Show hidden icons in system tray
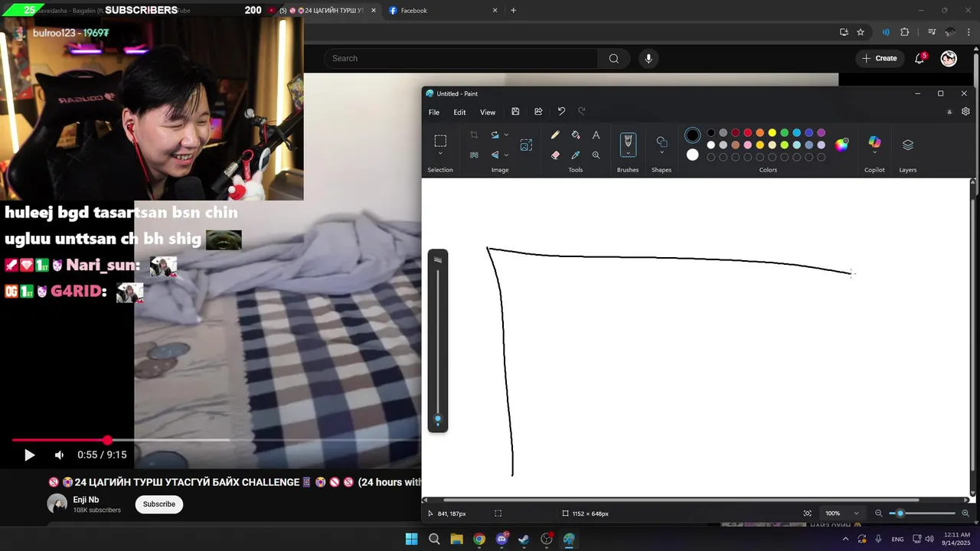Image resolution: width=980 pixels, height=551 pixels. pyautogui.click(x=845, y=539)
